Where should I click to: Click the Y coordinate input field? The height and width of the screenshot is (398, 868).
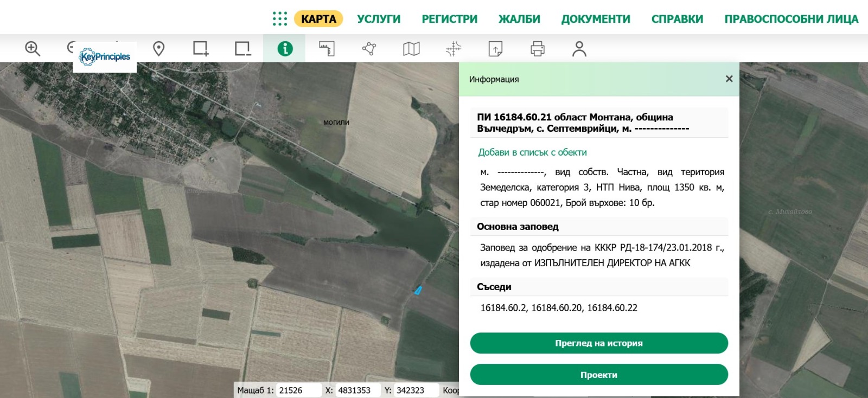point(416,390)
